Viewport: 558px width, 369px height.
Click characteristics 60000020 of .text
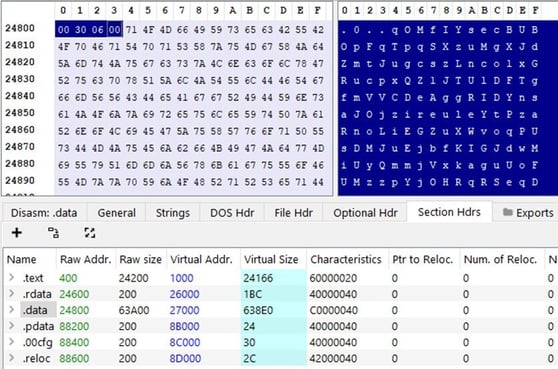(333, 278)
